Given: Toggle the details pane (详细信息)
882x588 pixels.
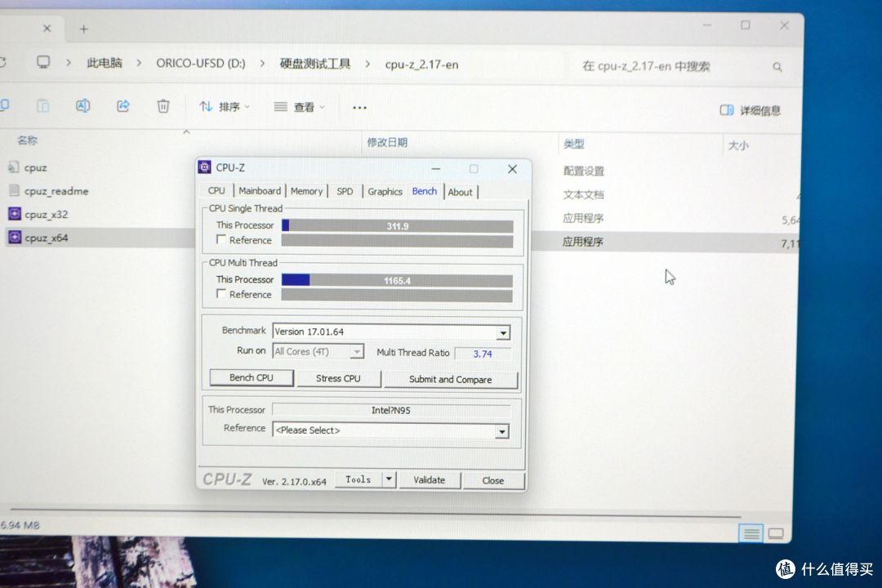Looking at the screenshot, I should pyautogui.click(x=751, y=110).
